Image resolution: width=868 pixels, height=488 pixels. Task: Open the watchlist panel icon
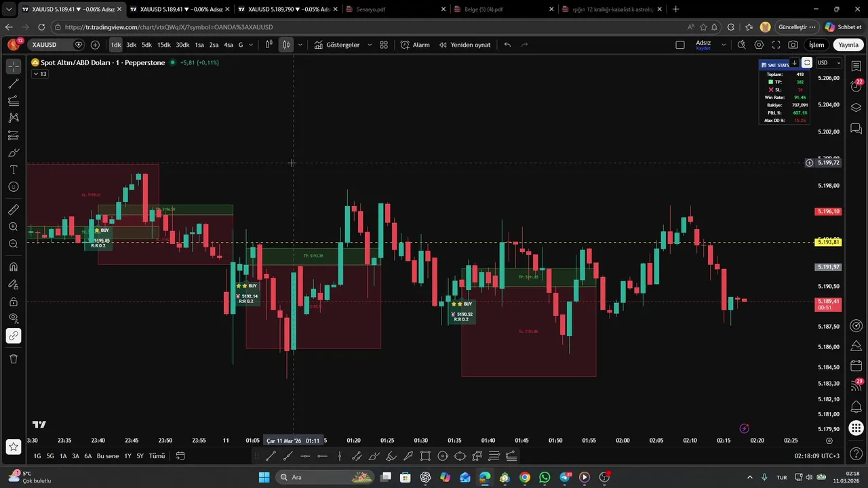(856, 67)
